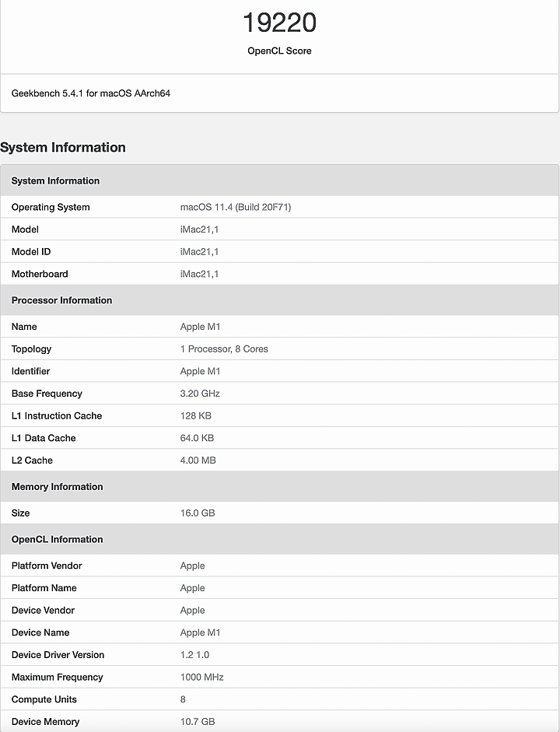This screenshot has height=732, width=560.
Task: Select the Base Frequency value 3.20 GHz
Action: coord(200,394)
